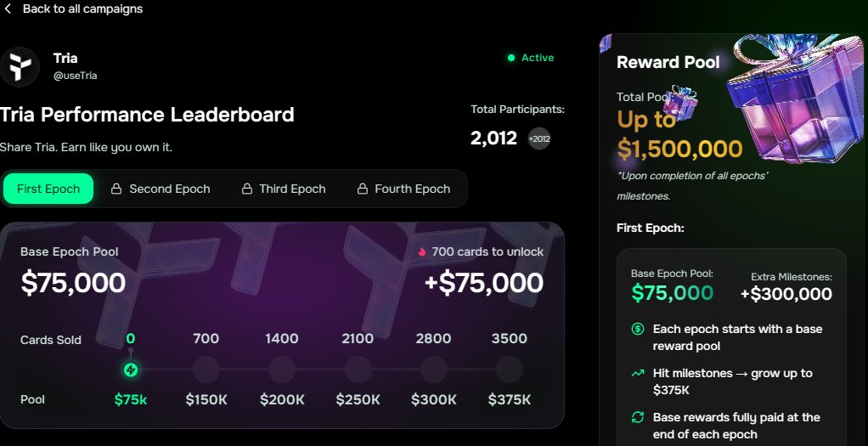Click the trending arrow icon by Hit milestones
The height and width of the screenshot is (446, 868).
(x=638, y=373)
